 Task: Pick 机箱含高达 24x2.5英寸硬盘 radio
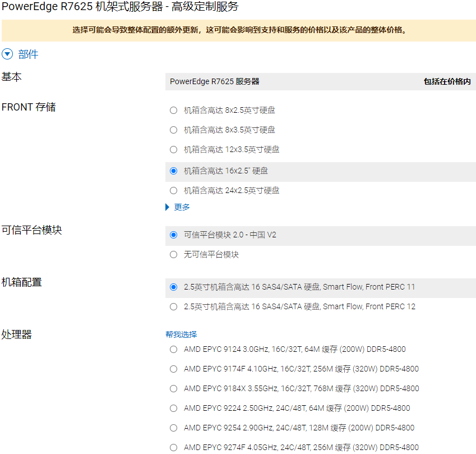click(x=173, y=191)
